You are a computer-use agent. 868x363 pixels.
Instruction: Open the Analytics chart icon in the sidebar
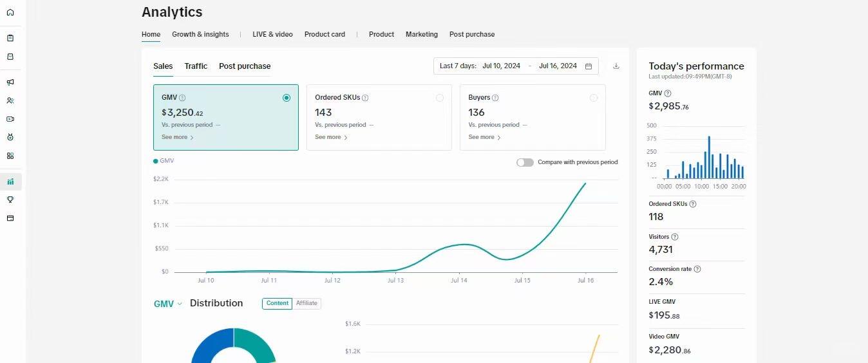10,181
